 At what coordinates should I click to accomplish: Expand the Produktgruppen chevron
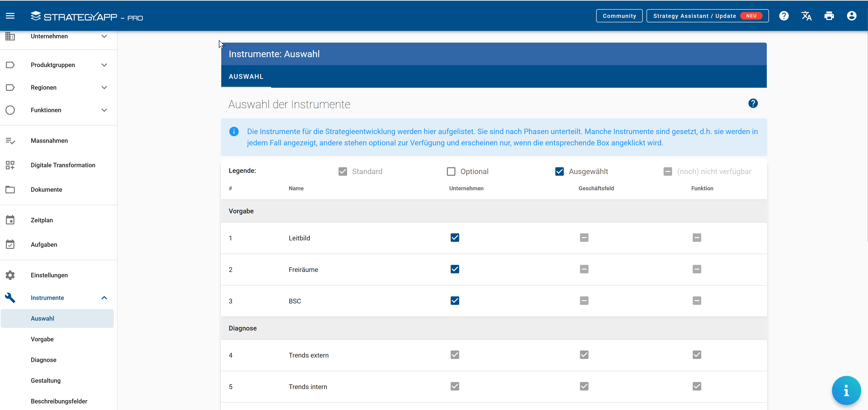[x=104, y=65]
